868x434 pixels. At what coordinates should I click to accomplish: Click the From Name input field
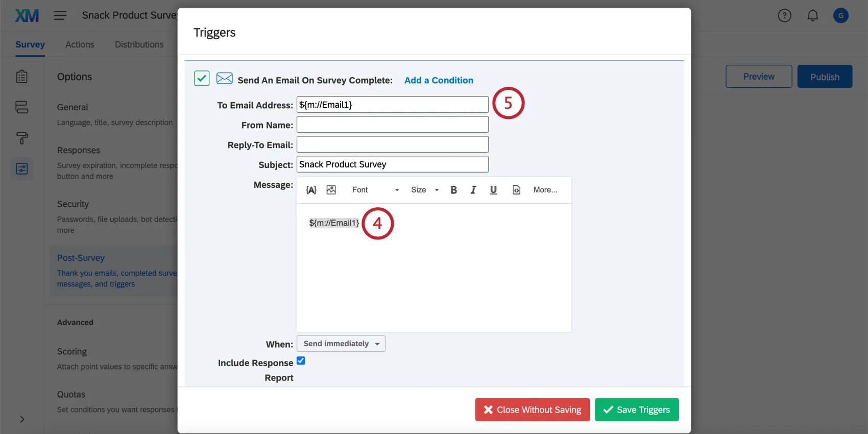click(392, 125)
